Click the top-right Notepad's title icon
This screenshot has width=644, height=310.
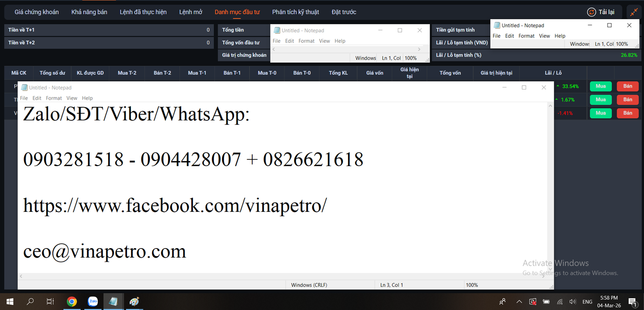[x=497, y=25]
